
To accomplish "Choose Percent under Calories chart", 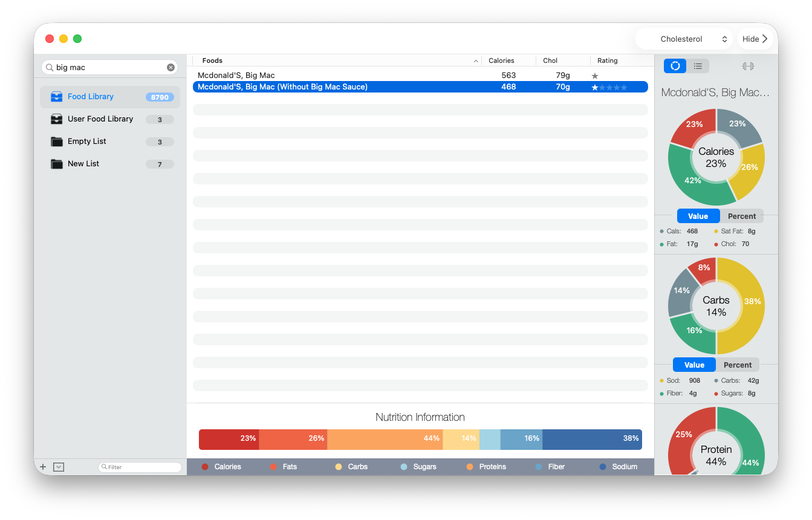I will click(742, 216).
